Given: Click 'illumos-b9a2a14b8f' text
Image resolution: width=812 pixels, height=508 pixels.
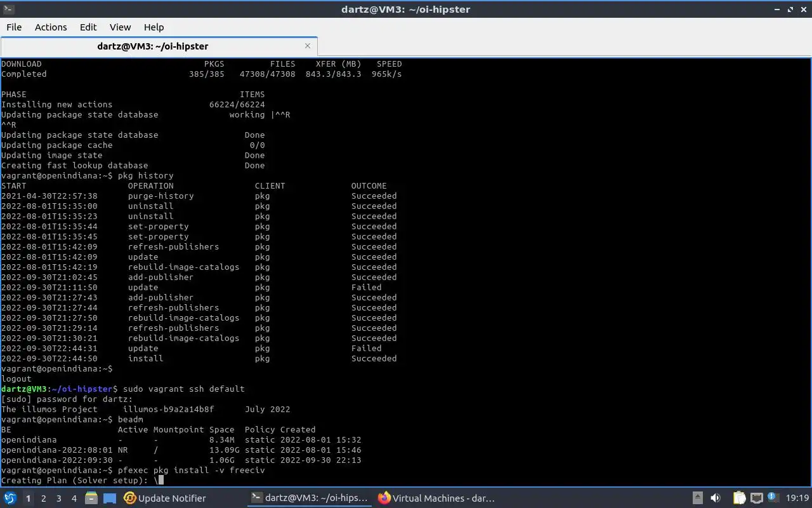Looking at the screenshot, I should tap(169, 410).
